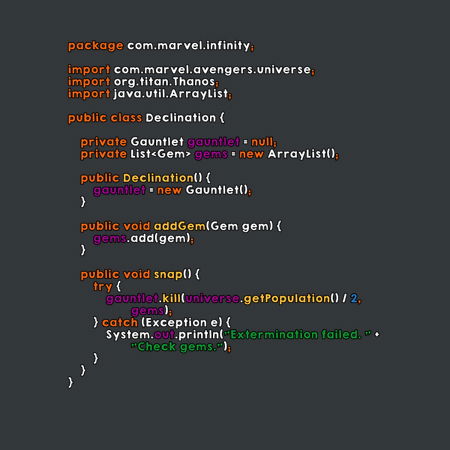Click "com.marvel.avengers.universe" in the first import
This screenshot has width=450, height=450.
[x=212, y=69]
